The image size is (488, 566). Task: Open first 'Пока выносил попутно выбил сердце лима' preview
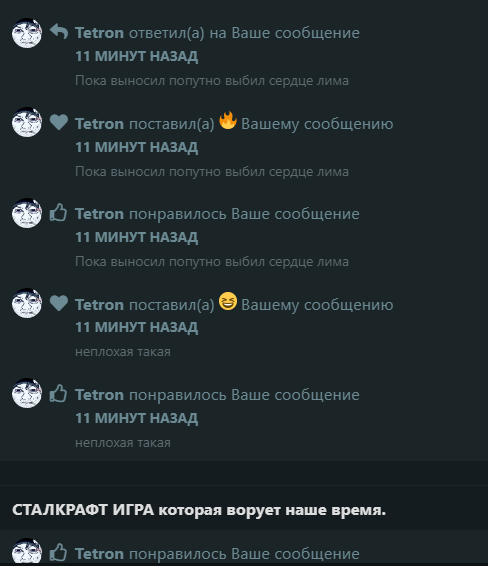[x=212, y=80]
